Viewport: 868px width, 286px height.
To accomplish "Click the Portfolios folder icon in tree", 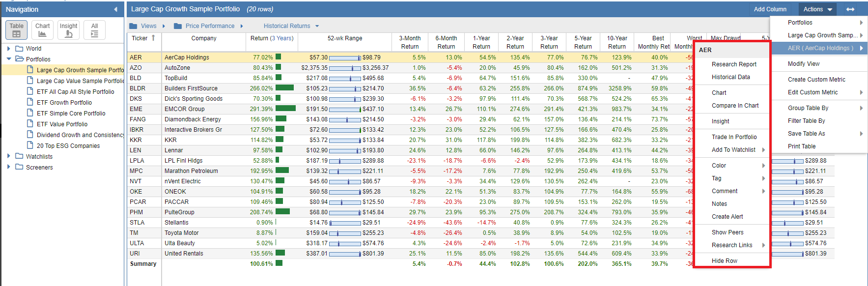I will [x=19, y=59].
